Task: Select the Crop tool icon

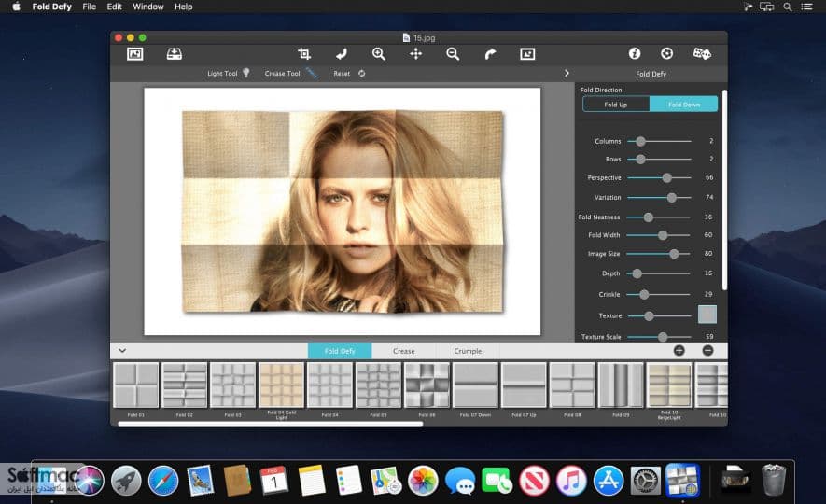Action: tap(304, 54)
